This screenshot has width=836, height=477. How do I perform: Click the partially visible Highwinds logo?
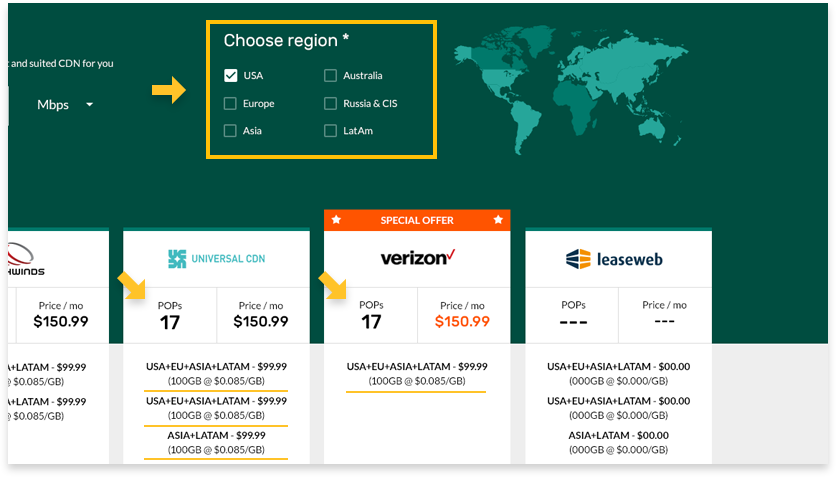point(26,259)
